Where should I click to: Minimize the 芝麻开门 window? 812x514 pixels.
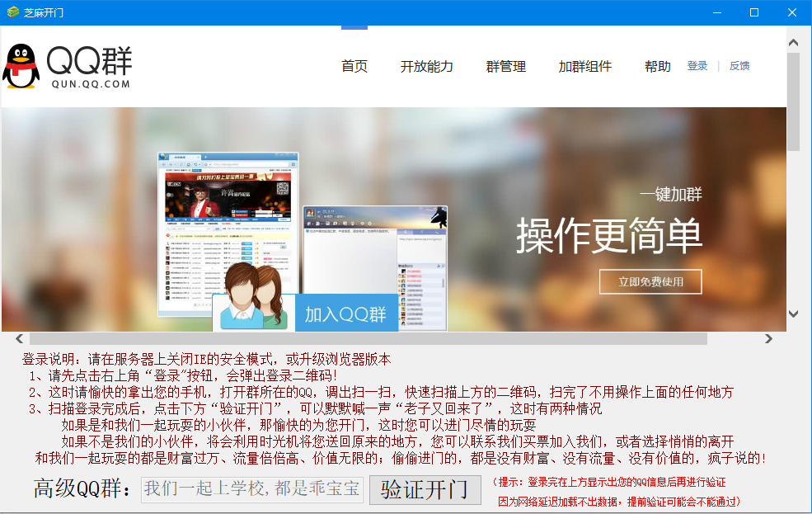point(717,12)
